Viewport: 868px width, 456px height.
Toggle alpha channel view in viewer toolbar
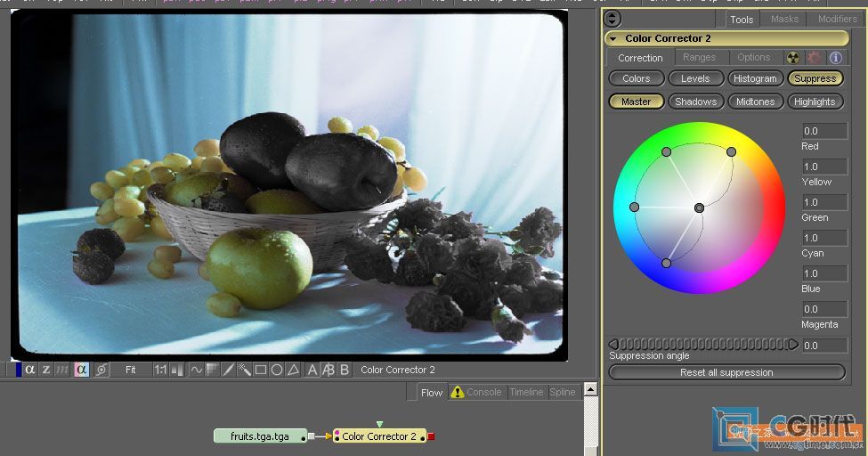(30, 370)
